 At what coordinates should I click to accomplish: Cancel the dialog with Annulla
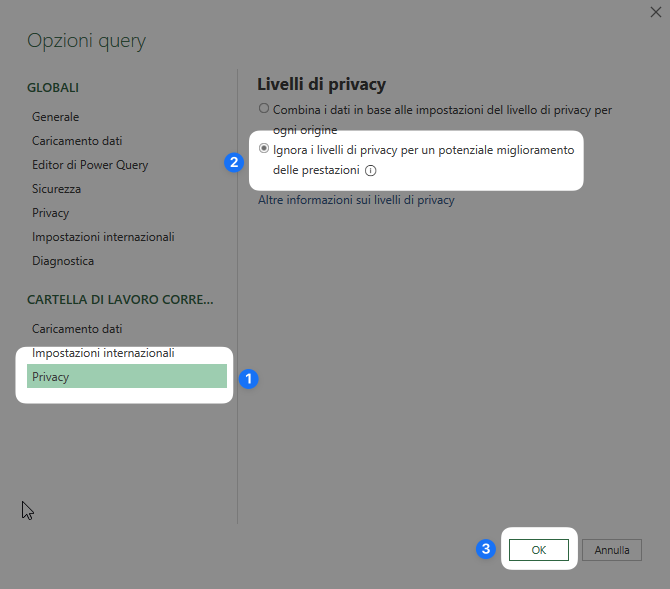[x=612, y=550]
